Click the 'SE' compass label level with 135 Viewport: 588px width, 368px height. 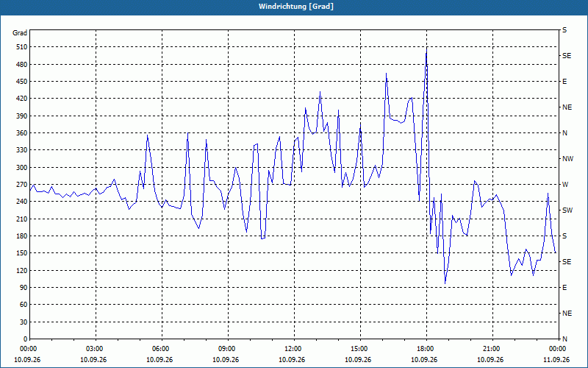567,262
